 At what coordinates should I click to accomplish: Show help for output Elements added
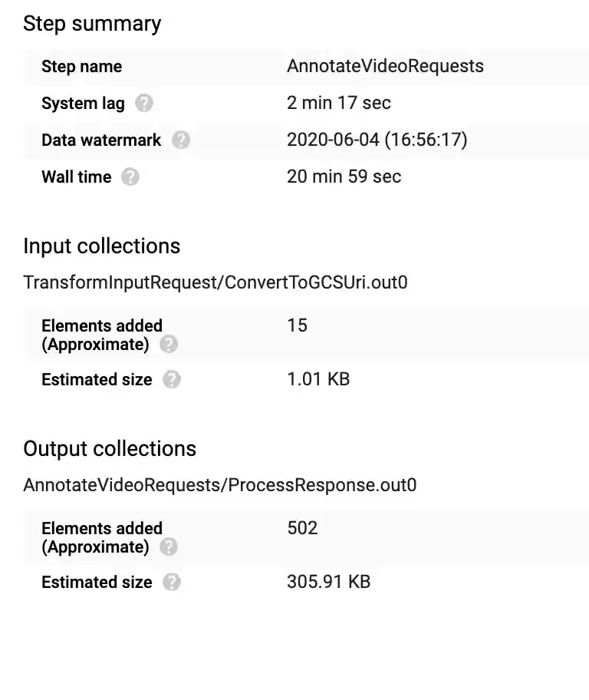[x=169, y=547]
